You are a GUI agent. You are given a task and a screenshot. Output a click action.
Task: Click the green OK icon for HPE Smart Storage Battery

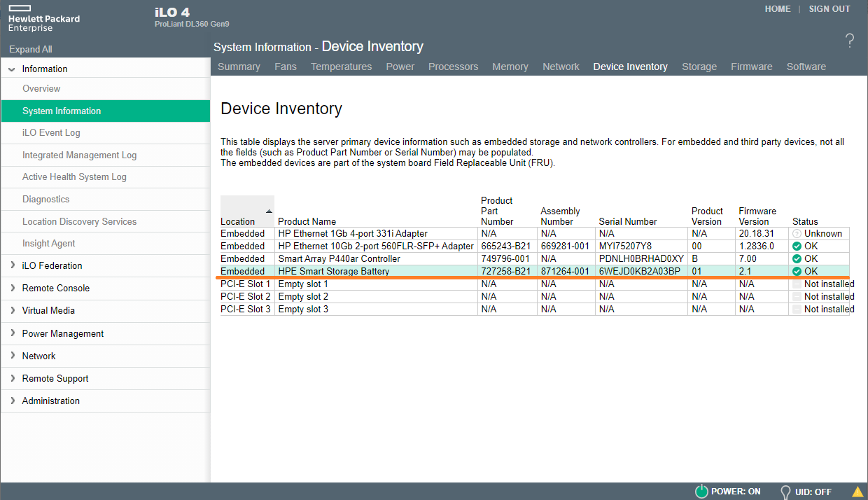click(x=797, y=271)
